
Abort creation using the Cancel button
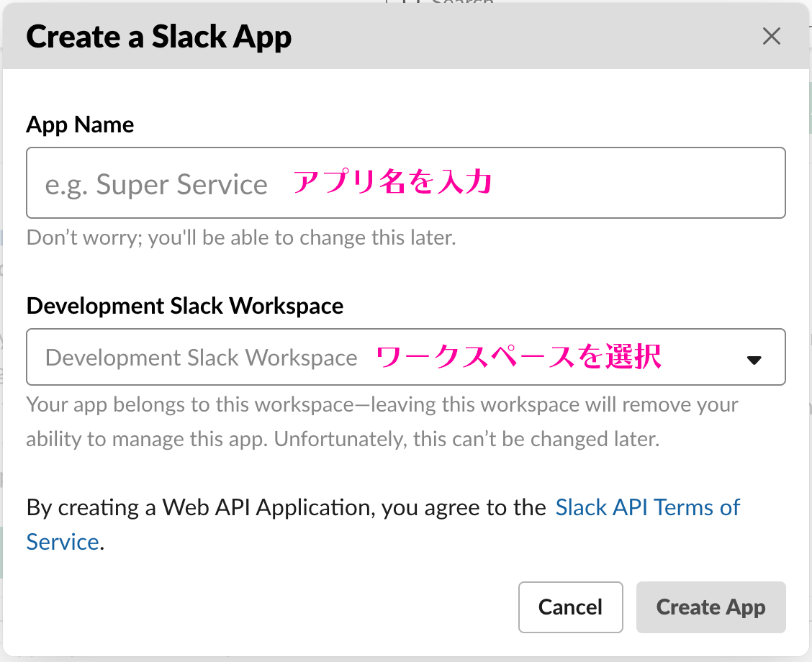570,607
